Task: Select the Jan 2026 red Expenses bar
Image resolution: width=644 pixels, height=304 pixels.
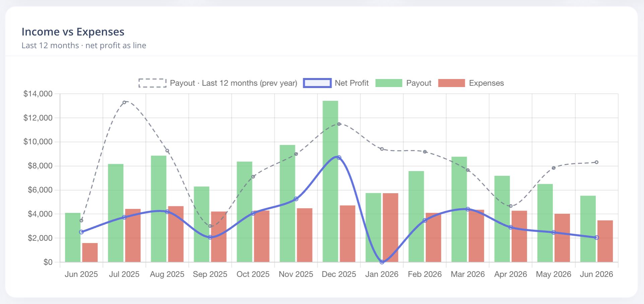Action: (390, 228)
